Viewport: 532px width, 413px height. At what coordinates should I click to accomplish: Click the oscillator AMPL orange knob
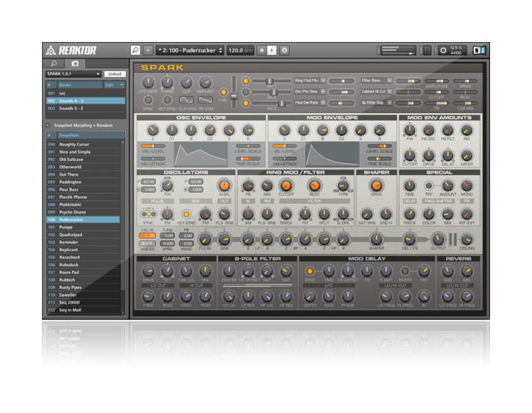(224, 186)
